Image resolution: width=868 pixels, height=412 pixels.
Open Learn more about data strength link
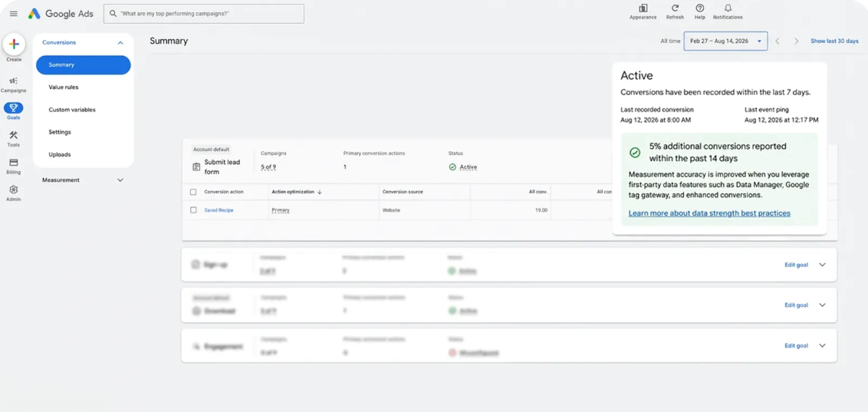(x=709, y=213)
